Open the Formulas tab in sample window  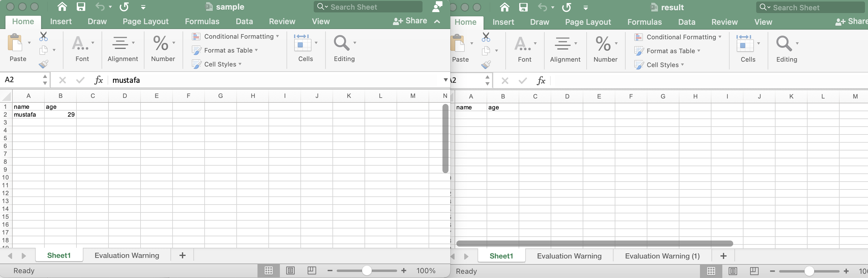point(202,21)
